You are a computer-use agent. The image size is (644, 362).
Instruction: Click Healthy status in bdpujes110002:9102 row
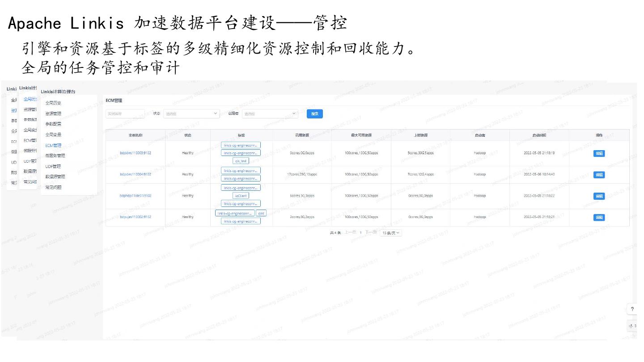click(x=188, y=217)
